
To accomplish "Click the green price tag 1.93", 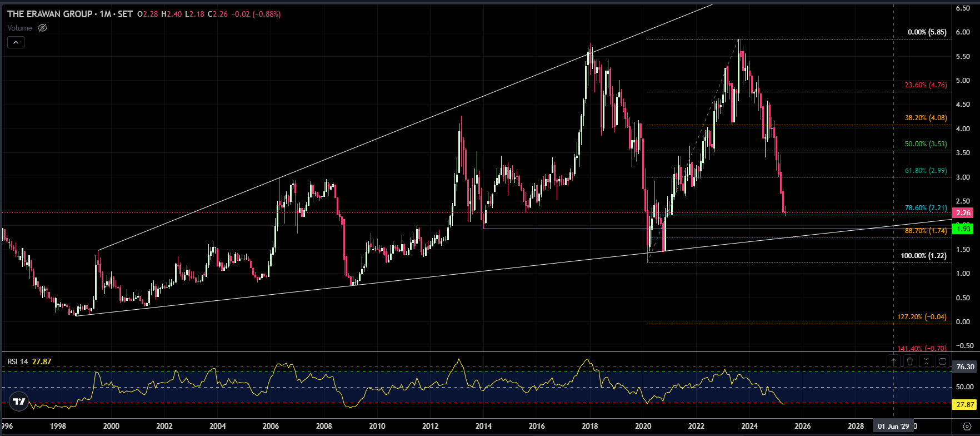I will (963, 229).
